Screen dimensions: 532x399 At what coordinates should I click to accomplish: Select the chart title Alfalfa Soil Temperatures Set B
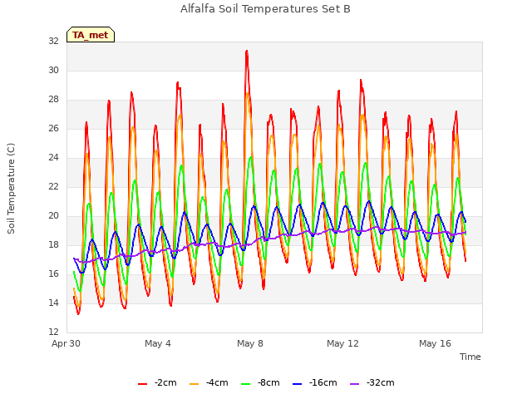265,9
